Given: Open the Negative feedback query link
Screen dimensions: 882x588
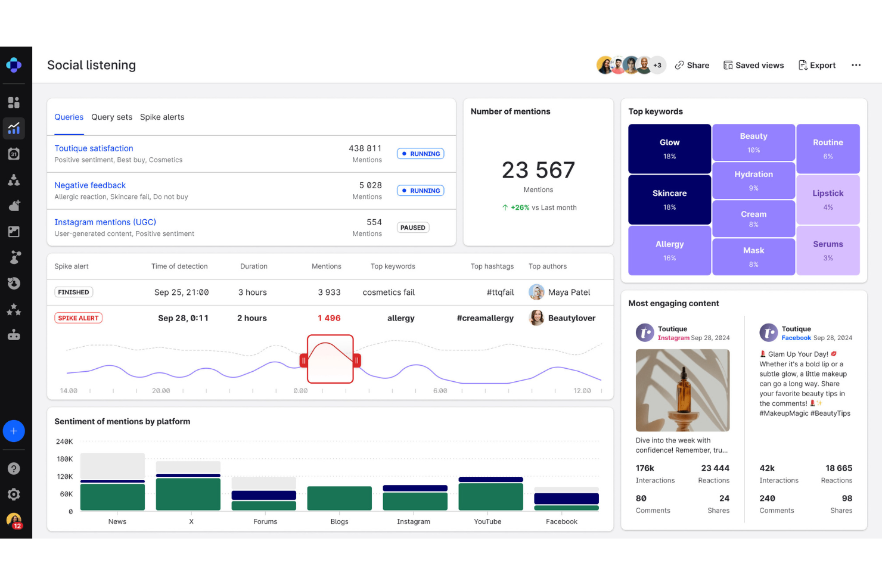Looking at the screenshot, I should click(90, 185).
